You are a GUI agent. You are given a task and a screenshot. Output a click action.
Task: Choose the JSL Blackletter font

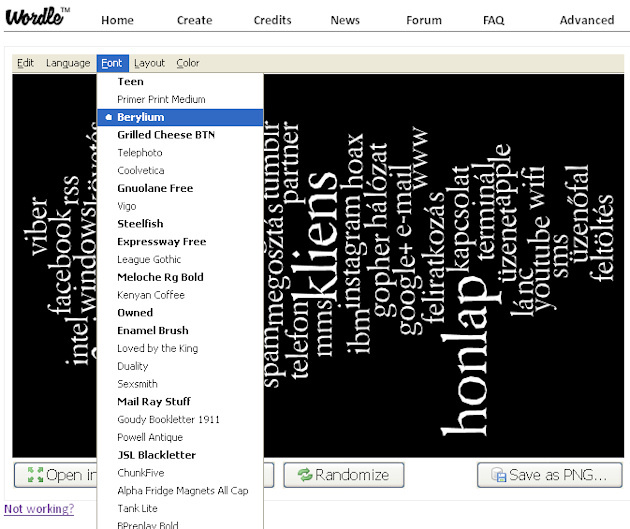[180, 455]
